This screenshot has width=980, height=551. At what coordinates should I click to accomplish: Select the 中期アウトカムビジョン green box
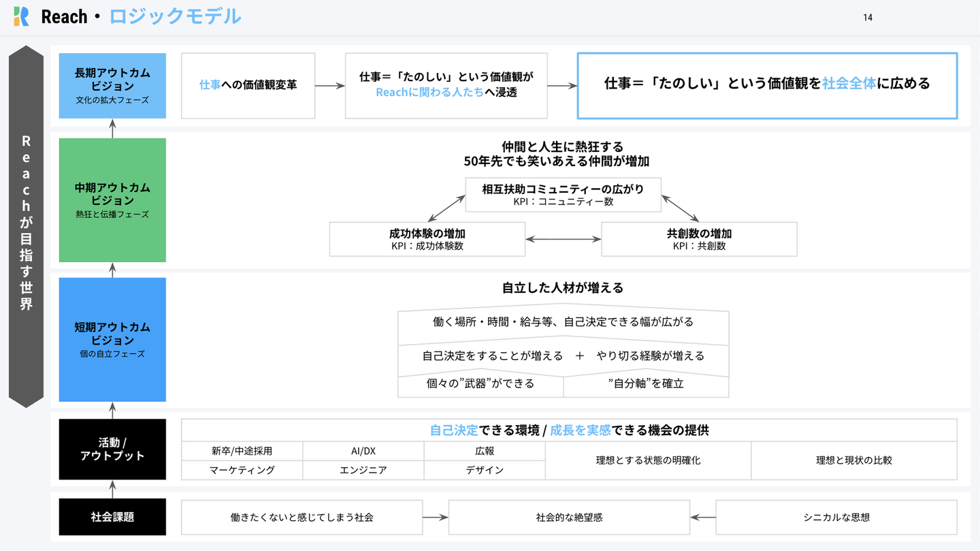112,200
